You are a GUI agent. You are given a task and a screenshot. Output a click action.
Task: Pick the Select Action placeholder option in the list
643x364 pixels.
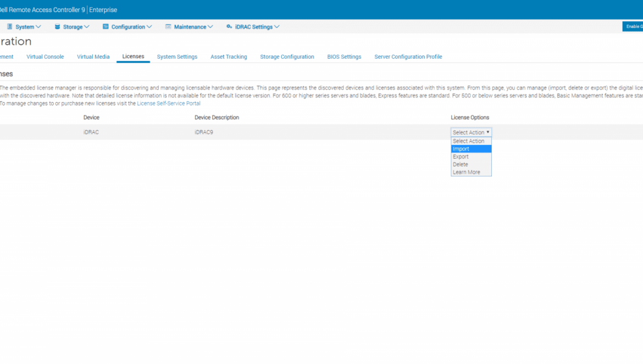pos(471,141)
